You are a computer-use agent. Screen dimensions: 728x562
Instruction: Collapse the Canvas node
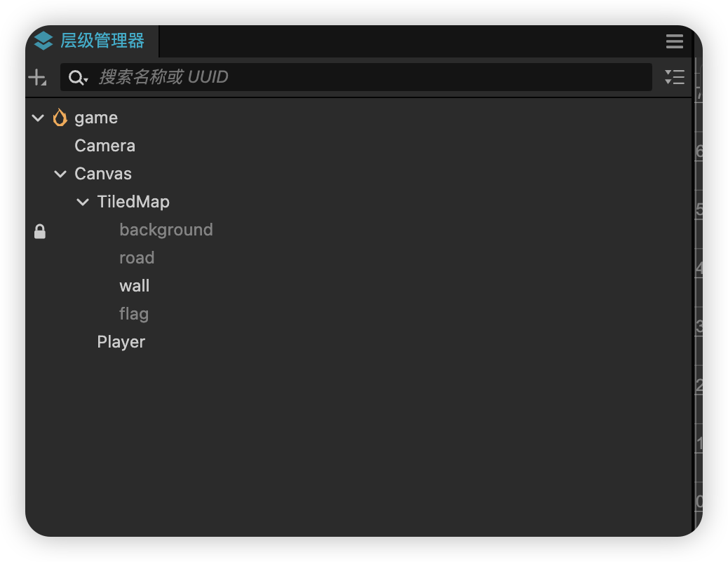pyautogui.click(x=60, y=174)
